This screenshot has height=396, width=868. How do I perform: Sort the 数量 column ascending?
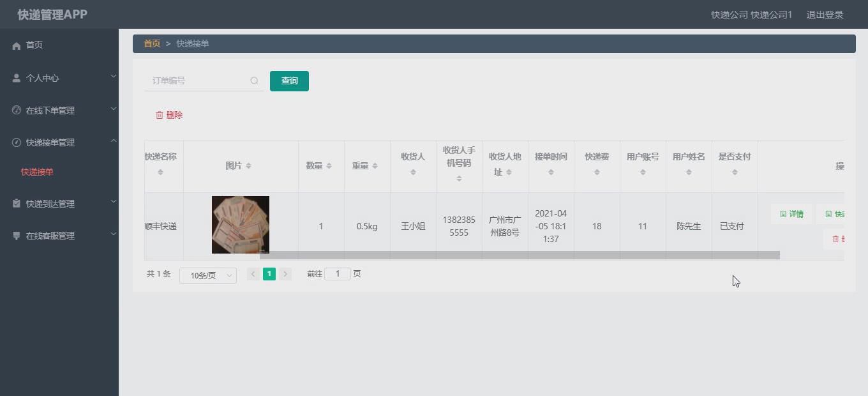[x=330, y=163]
